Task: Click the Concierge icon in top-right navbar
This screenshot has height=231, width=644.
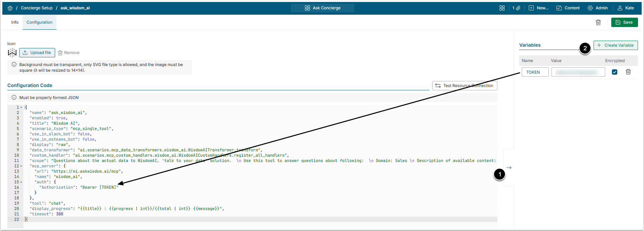Action: pos(502,8)
